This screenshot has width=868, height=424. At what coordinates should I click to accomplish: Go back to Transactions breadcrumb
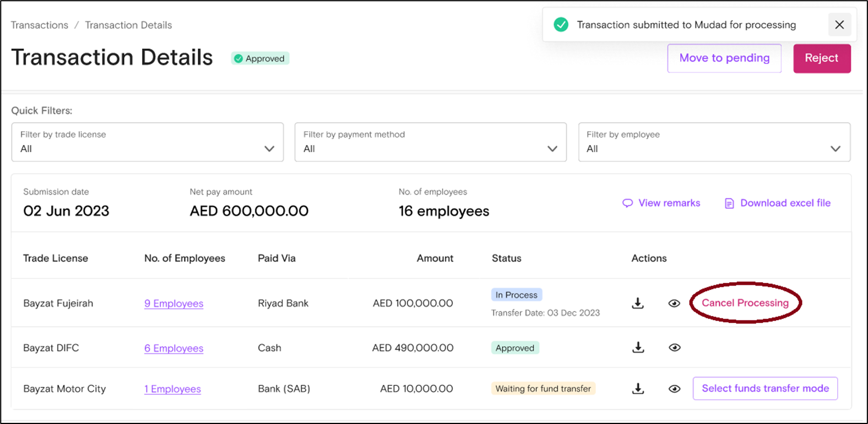tap(40, 25)
